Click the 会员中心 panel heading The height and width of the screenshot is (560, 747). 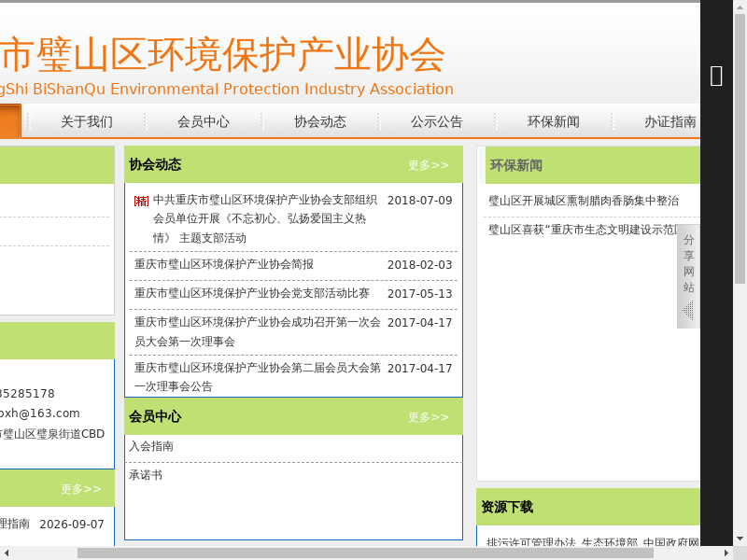click(155, 416)
